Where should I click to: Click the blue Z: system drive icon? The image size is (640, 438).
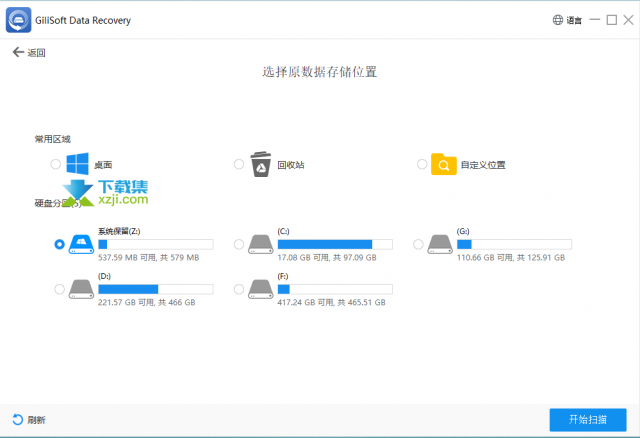click(x=81, y=244)
